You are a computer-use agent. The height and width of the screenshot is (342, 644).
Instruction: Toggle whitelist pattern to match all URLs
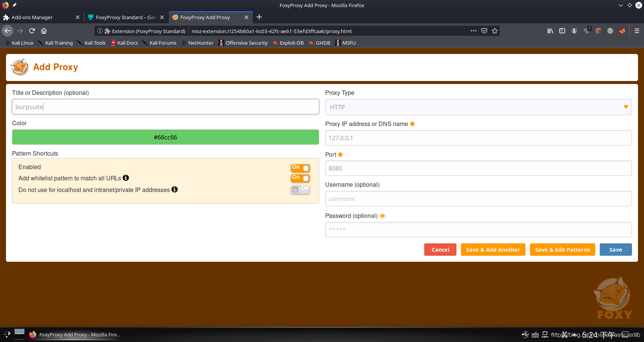click(300, 178)
